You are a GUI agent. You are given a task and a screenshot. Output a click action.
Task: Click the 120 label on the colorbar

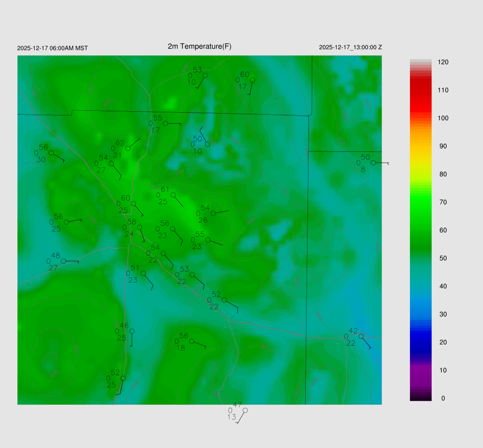coord(442,62)
